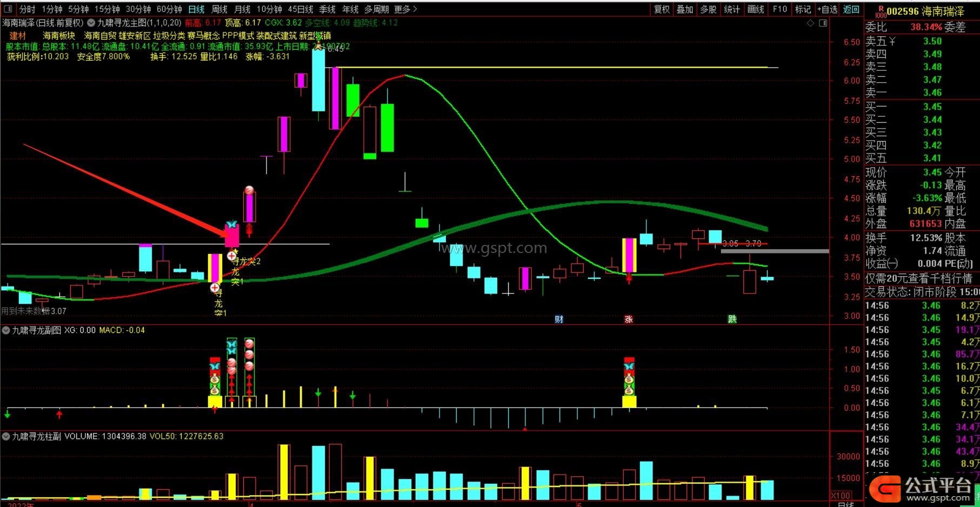The height and width of the screenshot is (507, 980).
Task: Click the 总量 130.4万 value
Action: [x=924, y=211]
